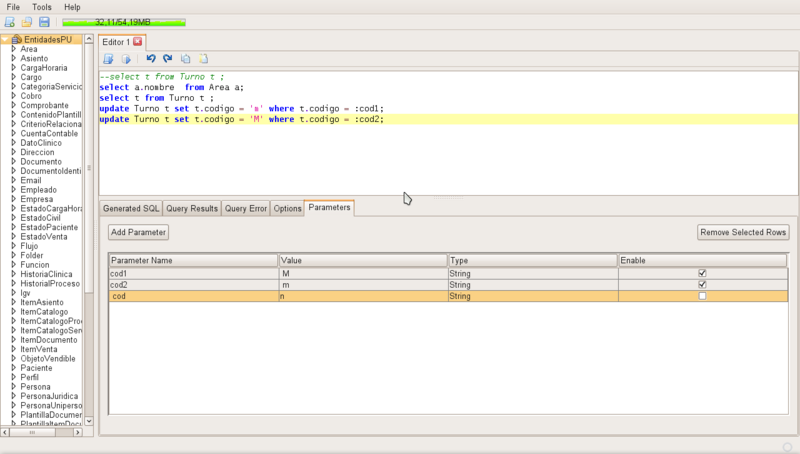The height and width of the screenshot is (454, 800).
Task: Switch to the Query Results tab
Action: (192, 209)
